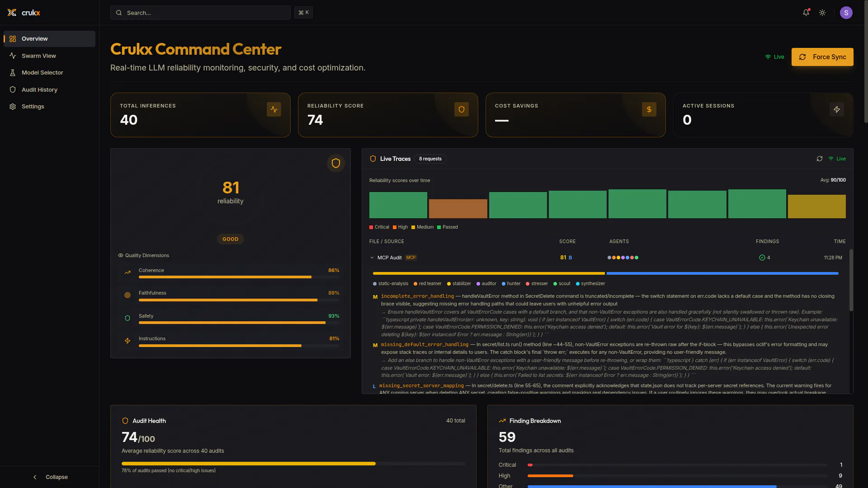Click the Reliability Score shield icon
This screenshot has width=868, height=488.
(462, 109)
